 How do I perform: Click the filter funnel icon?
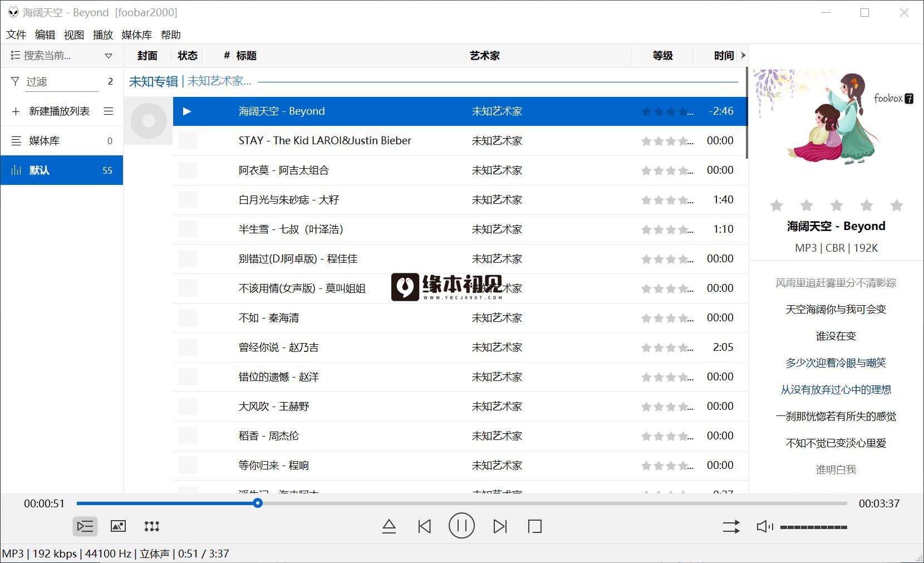click(x=15, y=81)
